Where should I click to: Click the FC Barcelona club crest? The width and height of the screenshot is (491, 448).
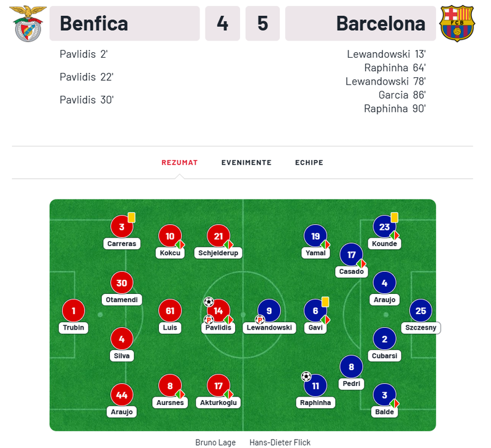pyautogui.click(x=457, y=22)
